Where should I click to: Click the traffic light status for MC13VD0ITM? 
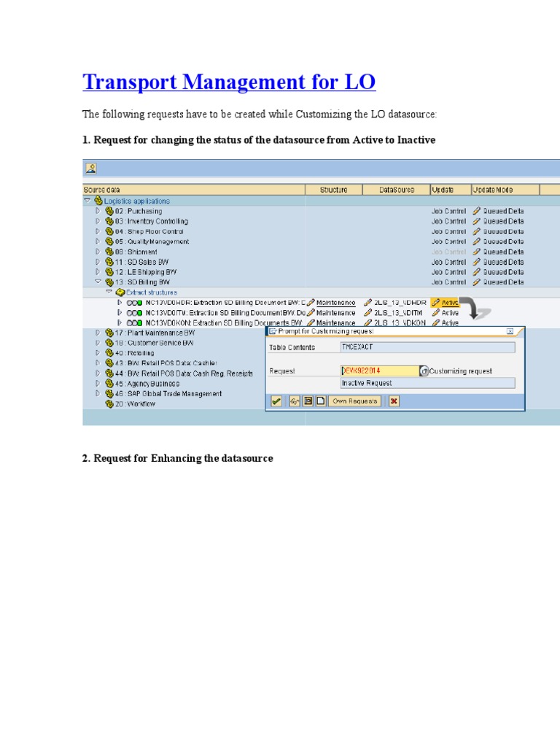134,313
